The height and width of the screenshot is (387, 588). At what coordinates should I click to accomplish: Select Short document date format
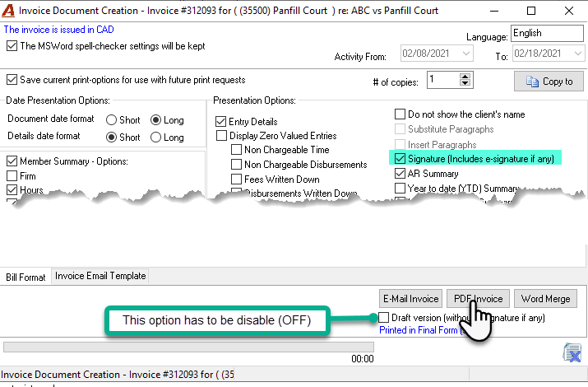click(x=111, y=120)
